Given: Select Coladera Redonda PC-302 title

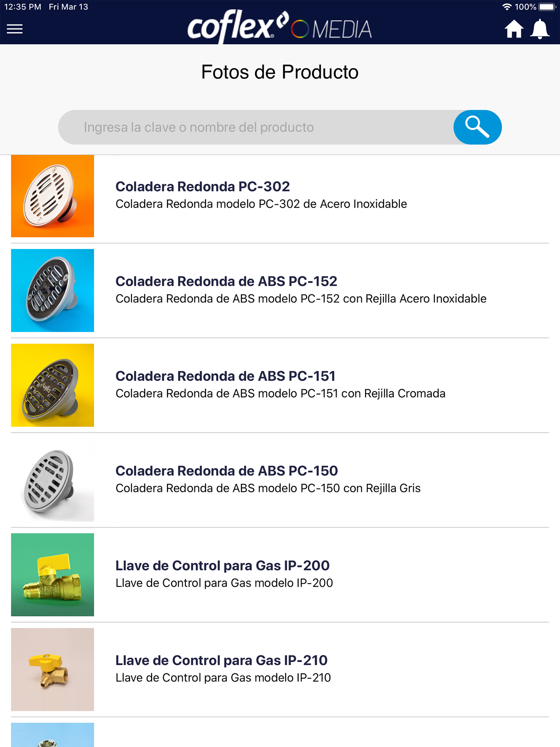Looking at the screenshot, I should (203, 186).
